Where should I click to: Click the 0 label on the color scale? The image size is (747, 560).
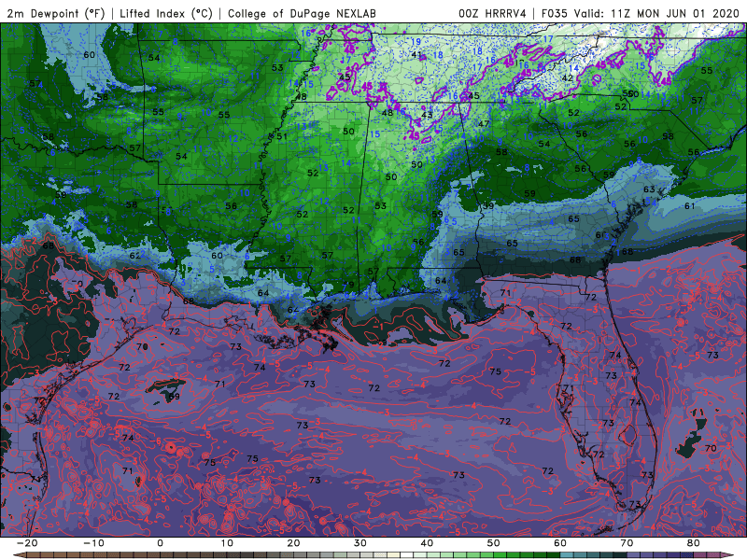click(x=160, y=543)
